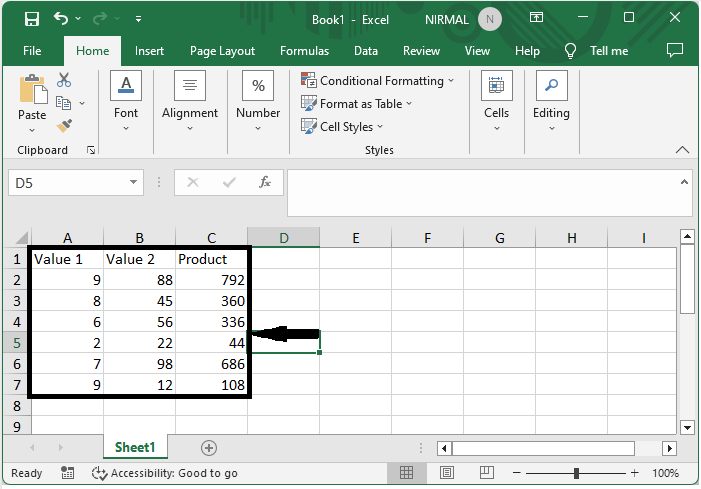The height and width of the screenshot is (489, 701).
Task: Select the Product header cell
Action: point(211,259)
